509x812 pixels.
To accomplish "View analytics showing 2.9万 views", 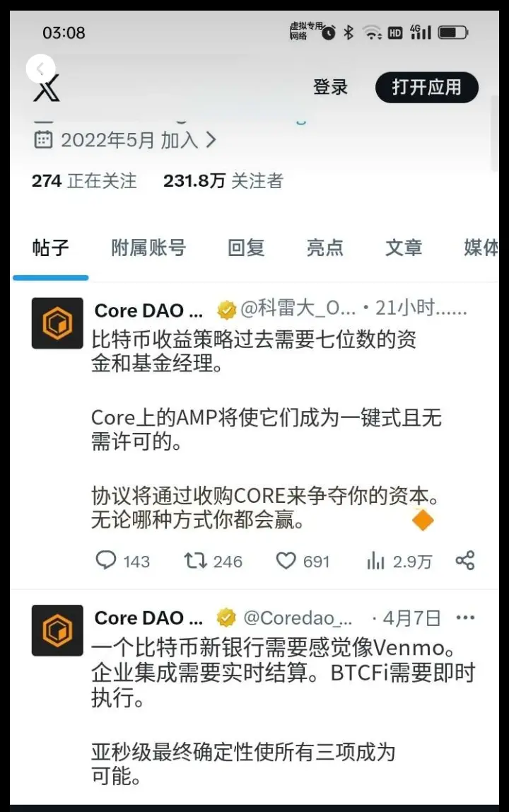I will 399,561.
